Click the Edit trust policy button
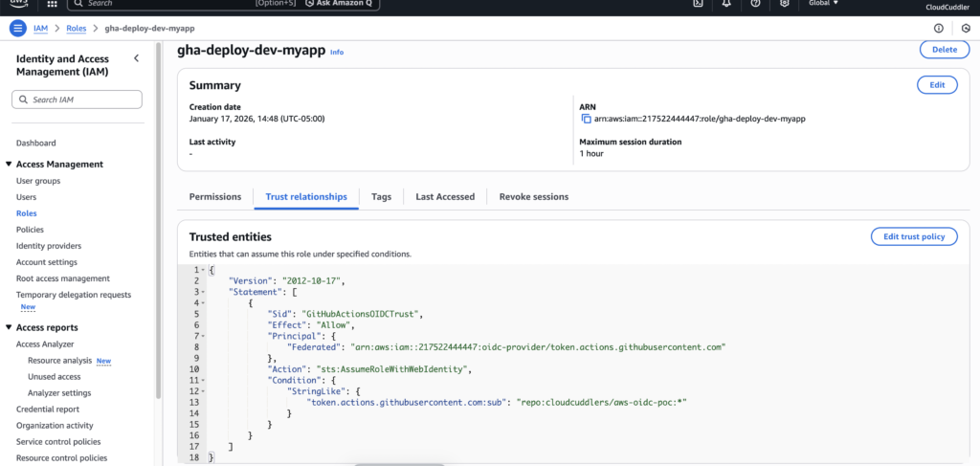The height and width of the screenshot is (466, 980). click(x=914, y=236)
